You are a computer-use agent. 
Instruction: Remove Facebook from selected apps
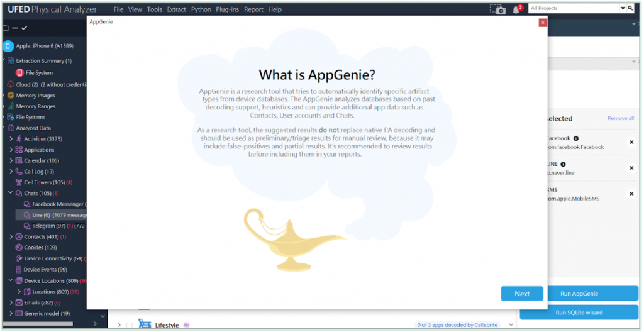click(x=631, y=142)
